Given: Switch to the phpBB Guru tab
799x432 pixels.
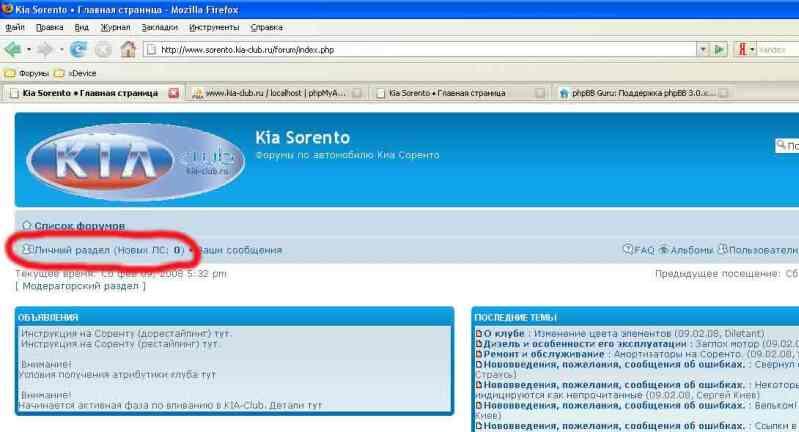Looking at the screenshot, I should (643, 93).
